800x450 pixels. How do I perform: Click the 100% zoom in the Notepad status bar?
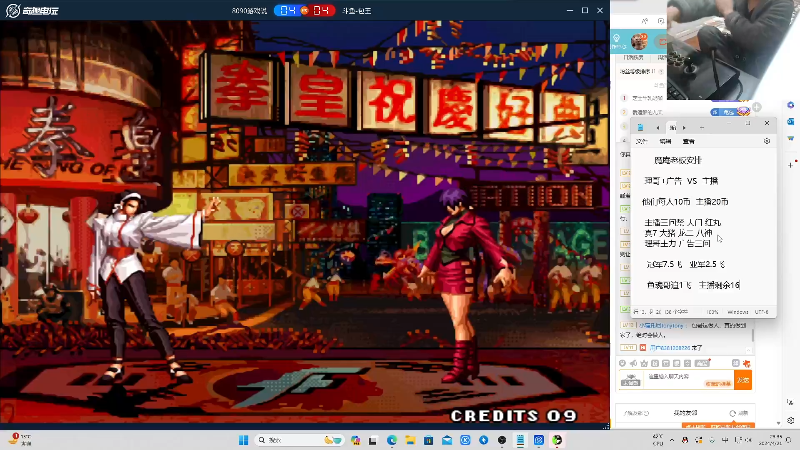(x=712, y=312)
